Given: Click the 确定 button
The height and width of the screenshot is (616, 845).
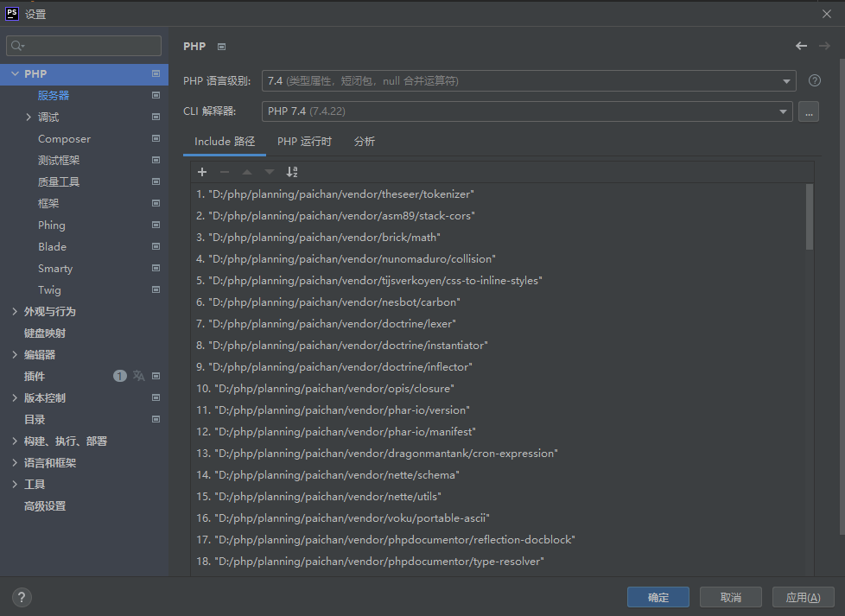Looking at the screenshot, I should (x=658, y=597).
